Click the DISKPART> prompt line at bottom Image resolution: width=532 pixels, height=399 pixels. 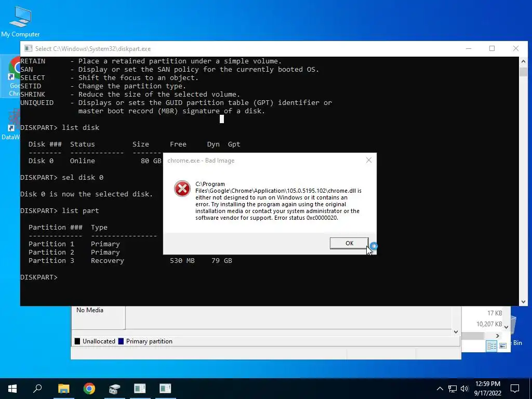click(x=39, y=277)
